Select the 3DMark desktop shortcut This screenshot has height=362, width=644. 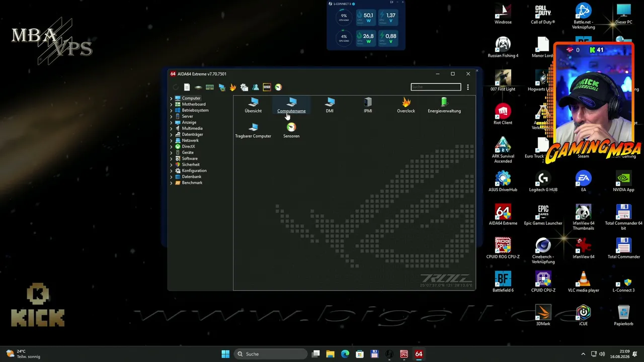(x=543, y=315)
